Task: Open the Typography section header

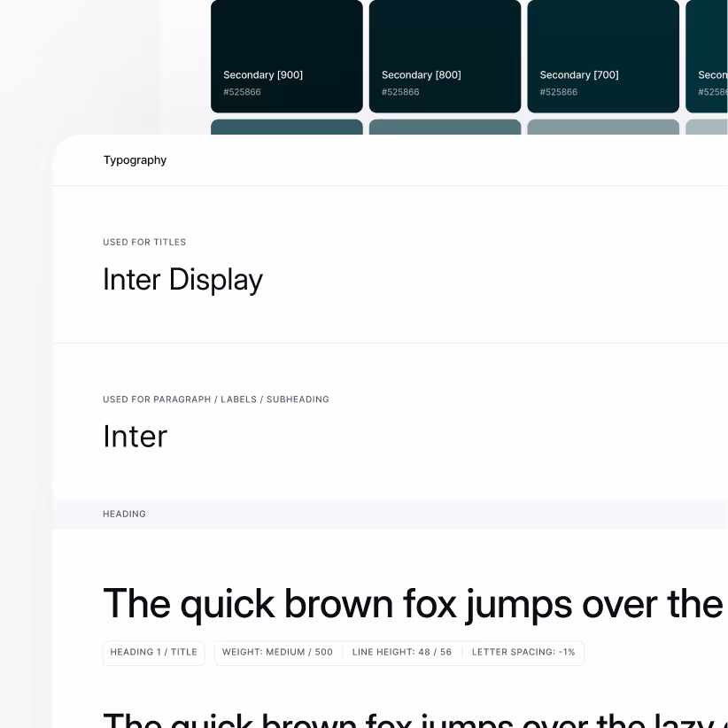Action: pos(135,160)
